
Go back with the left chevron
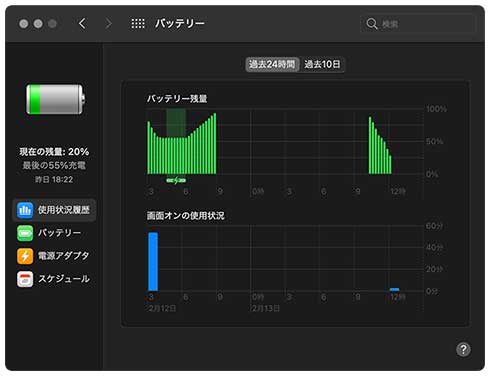(x=82, y=24)
